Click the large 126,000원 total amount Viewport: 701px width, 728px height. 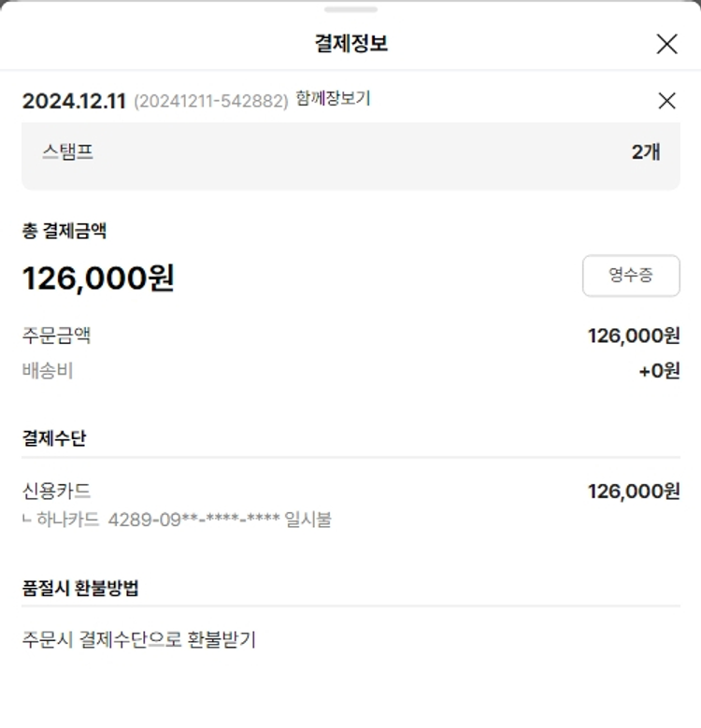(x=98, y=278)
